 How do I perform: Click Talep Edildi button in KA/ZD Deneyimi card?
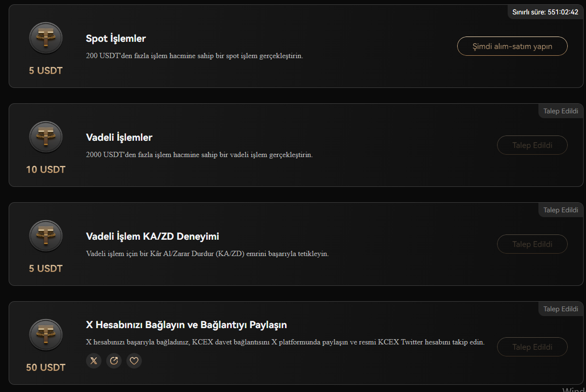tap(532, 244)
